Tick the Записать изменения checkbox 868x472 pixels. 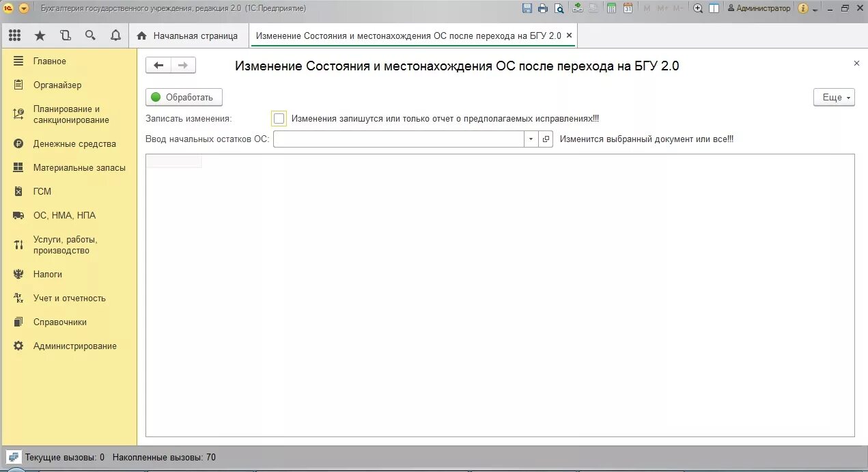click(279, 119)
